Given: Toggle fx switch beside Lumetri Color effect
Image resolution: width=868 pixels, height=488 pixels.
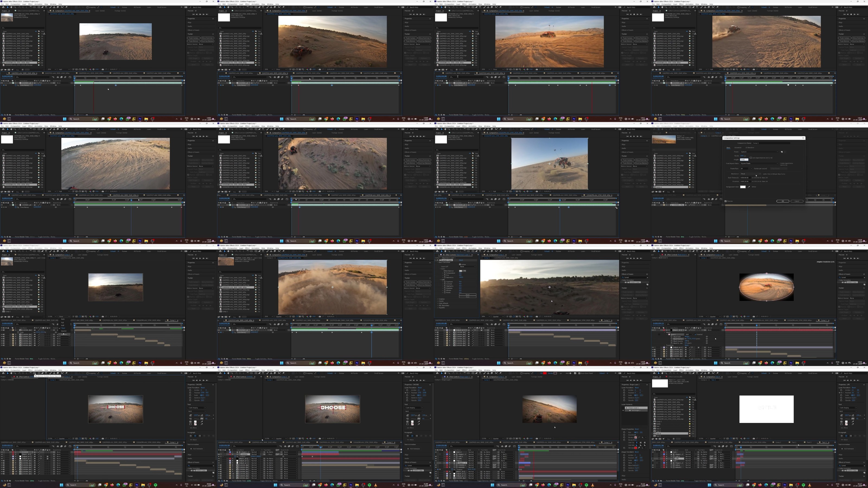Looking at the screenshot, I should (x=438, y=260).
